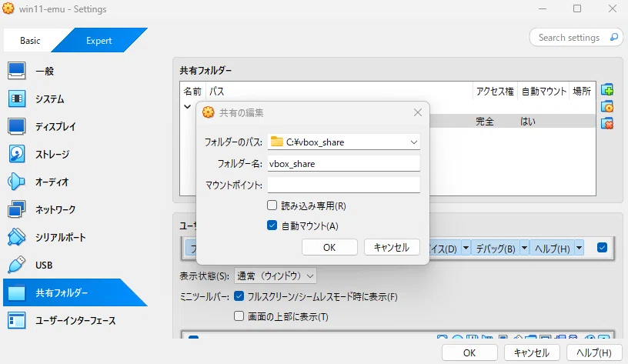
Task: Click the 自動マウント column header
Action: 543,92
